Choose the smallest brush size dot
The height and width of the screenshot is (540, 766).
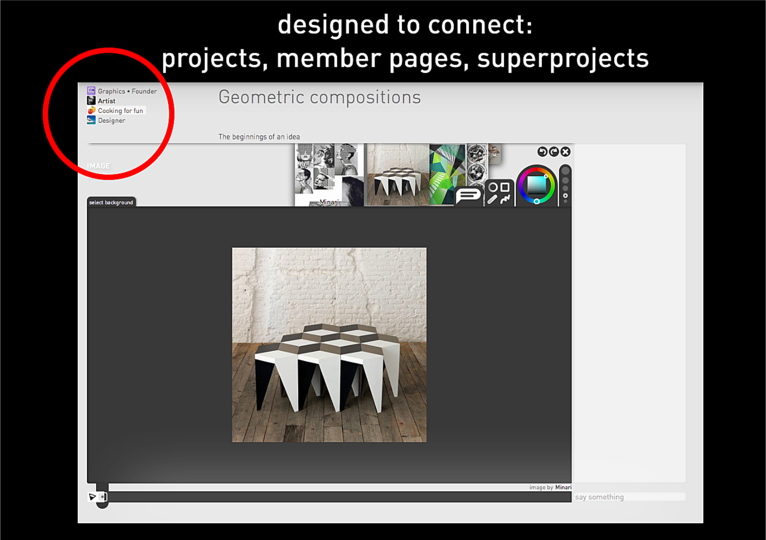click(x=566, y=201)
